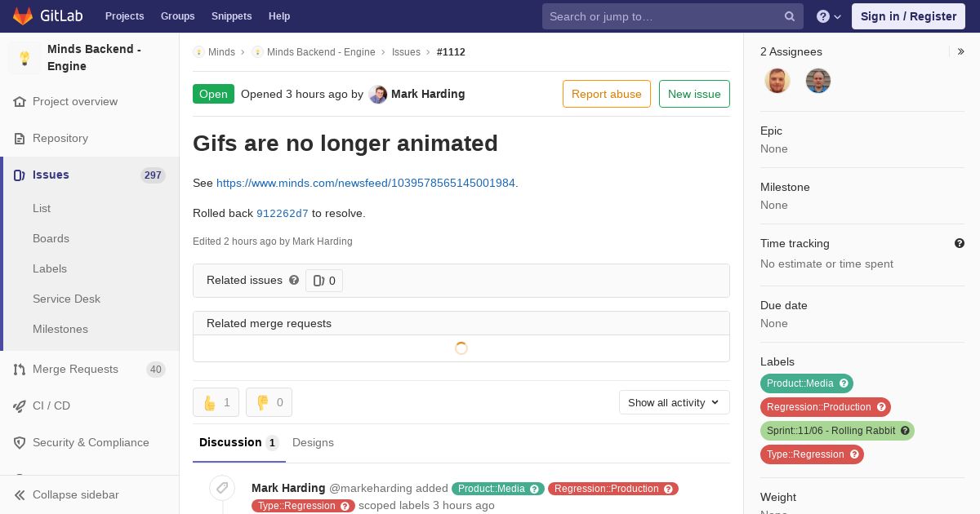Open Milestones in sidebar
The height and width of the screenshot is (514, 980).
[x=60, y=329]
